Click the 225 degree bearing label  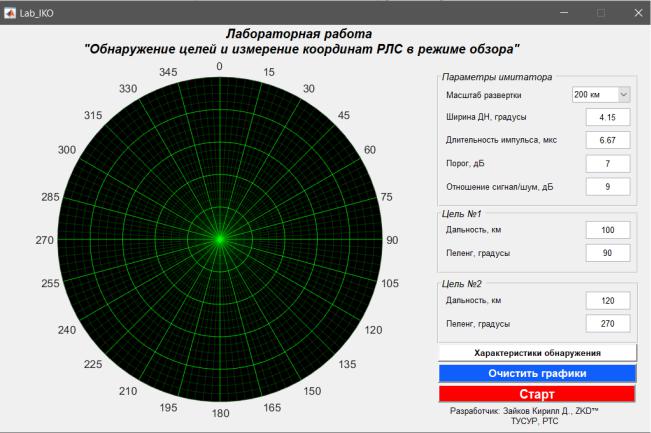[x=93, y=364]
